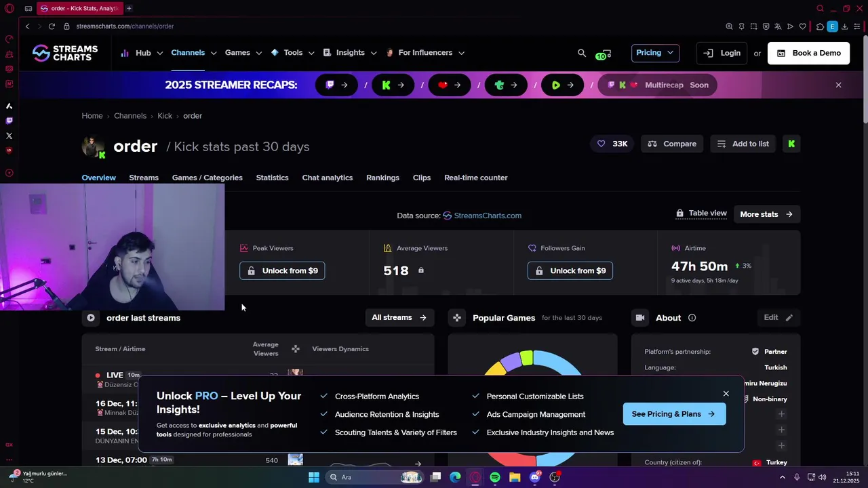Viewport: 868px width, 488px height.
Task: Go back with the browser back arrow
Action: click(x=28, y=26)
